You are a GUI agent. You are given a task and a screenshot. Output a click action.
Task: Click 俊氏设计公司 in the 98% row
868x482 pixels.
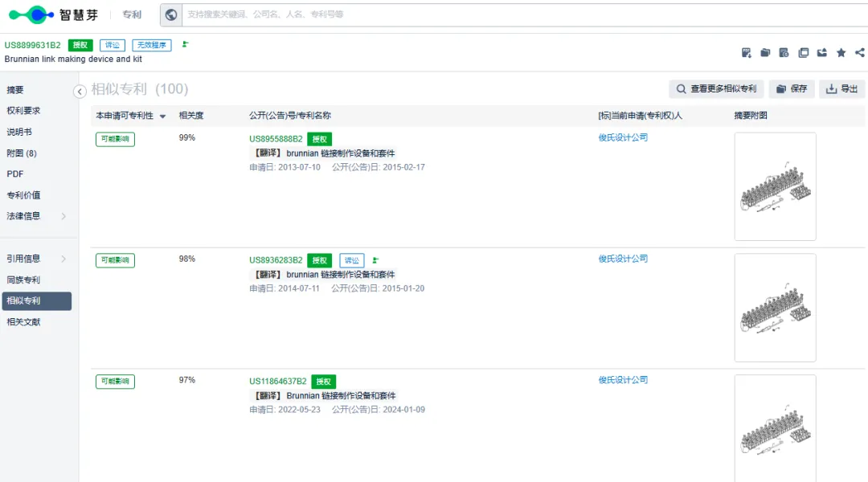[623, 259]
